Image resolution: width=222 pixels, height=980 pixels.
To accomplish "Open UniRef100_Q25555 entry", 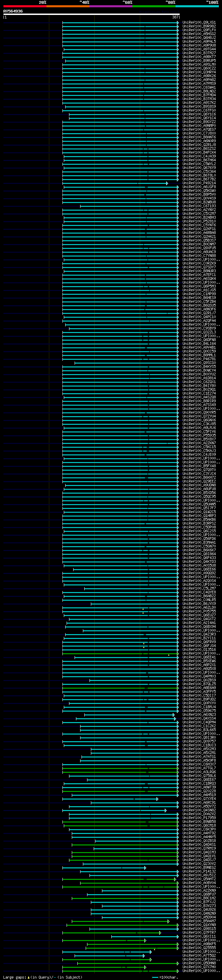I will 199,948.
